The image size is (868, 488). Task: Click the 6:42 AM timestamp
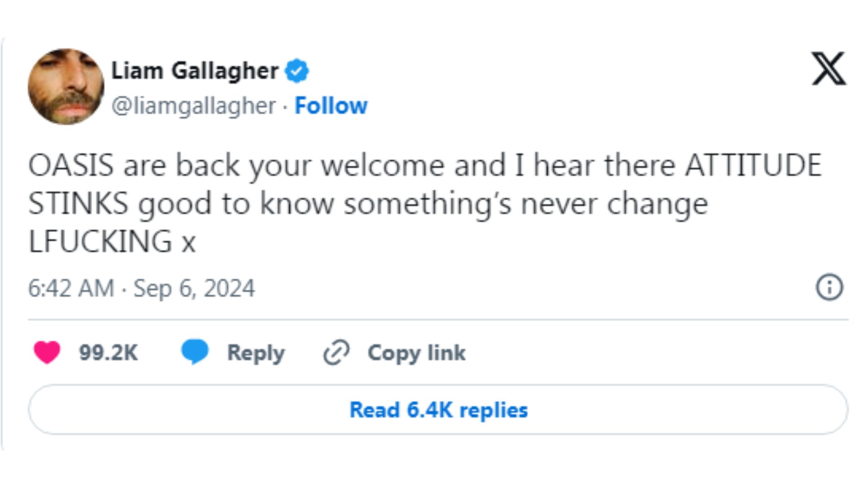pyautogui.click(x=71, y=288)
